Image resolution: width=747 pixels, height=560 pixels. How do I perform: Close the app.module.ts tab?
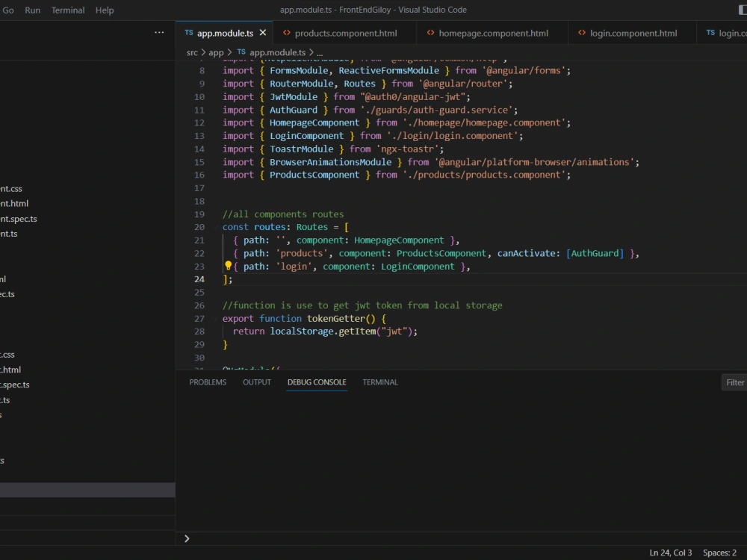tap(263, 33)
